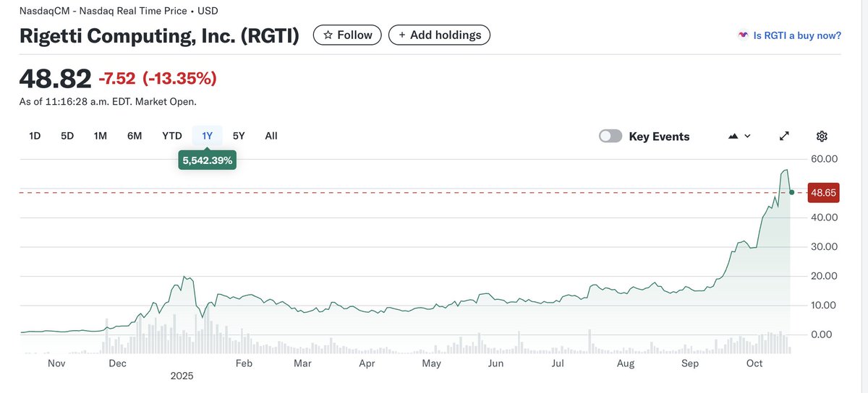Click the Follow button
The height and width of the screenshot is (393, 868).
click(x=347, y=35)
